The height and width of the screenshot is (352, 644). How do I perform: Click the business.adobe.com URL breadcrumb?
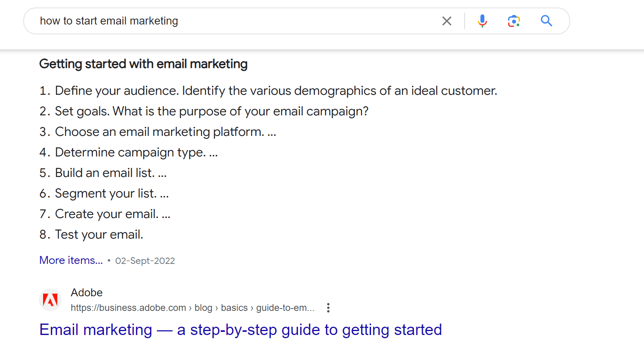point(192,308)
